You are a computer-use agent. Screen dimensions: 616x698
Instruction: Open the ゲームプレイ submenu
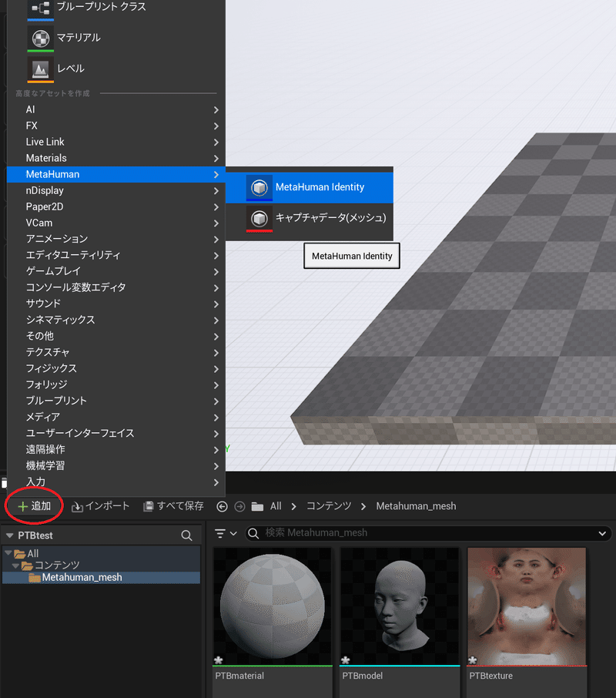point(116,271)
